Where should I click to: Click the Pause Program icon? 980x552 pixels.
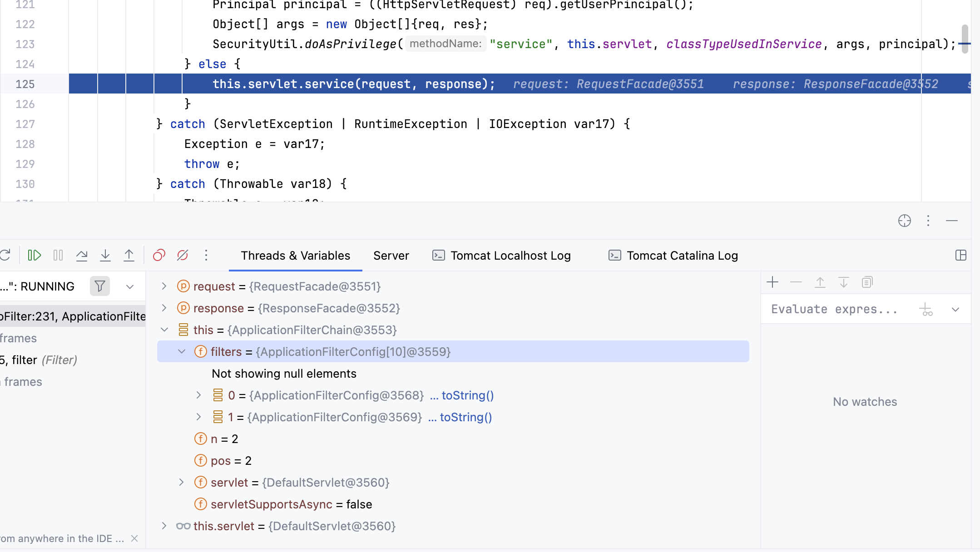coord(58,255)
